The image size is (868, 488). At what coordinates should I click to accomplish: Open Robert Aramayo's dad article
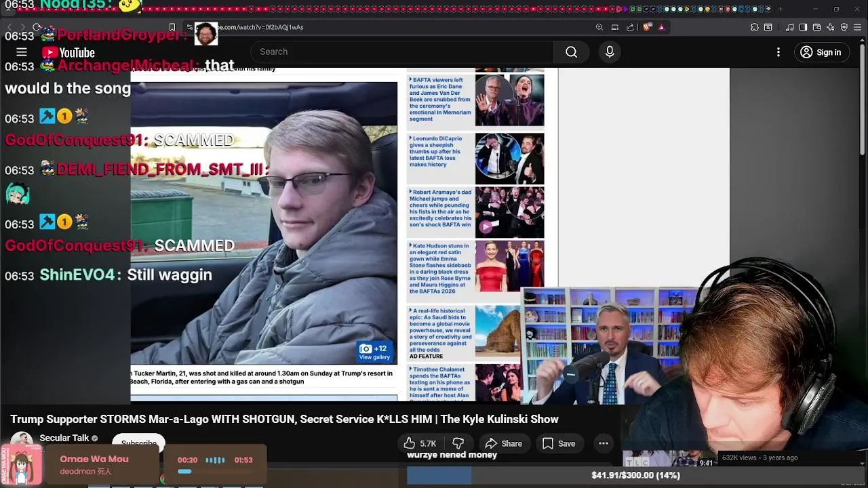point(441,209)
